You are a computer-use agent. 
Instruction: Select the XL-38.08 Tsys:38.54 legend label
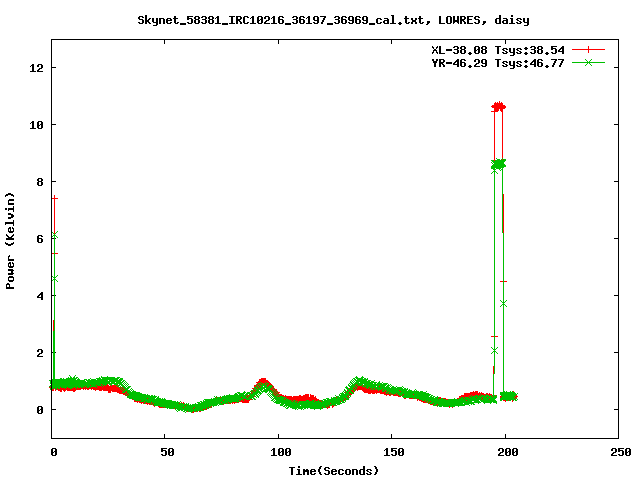pos(498,50)
